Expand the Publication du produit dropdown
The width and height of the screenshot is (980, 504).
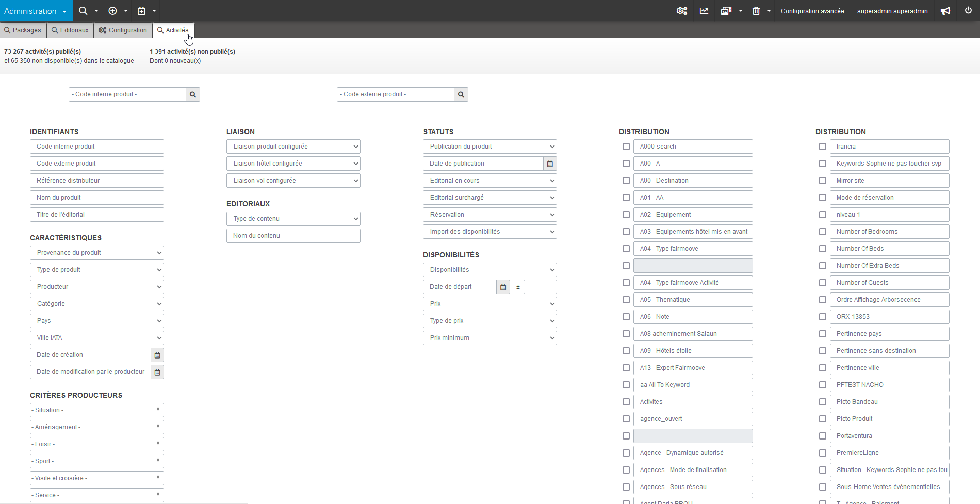click(x=489, y=147)
